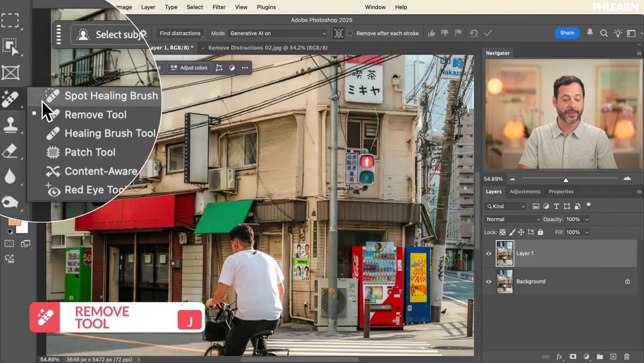Create a new layer plus icon
Viewport: 644px width, 363px height.
pos(613,357)
